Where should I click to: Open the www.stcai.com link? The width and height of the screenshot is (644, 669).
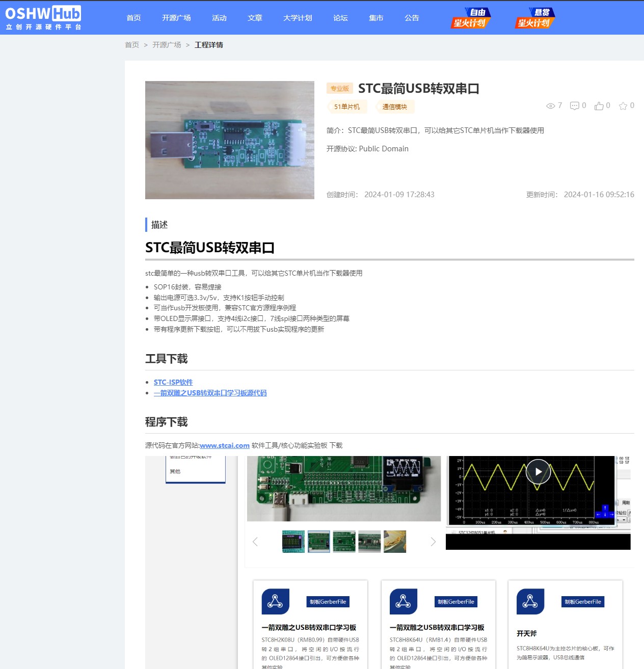coord(225,445)
